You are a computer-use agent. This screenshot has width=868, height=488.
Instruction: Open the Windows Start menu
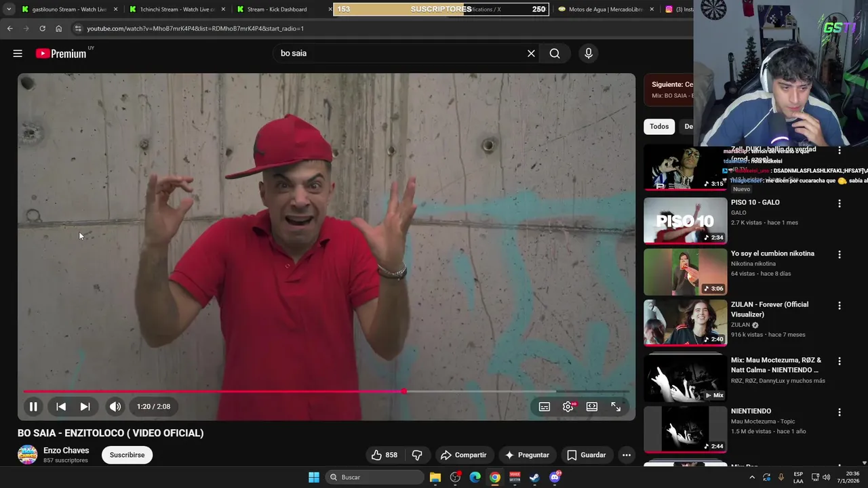point(314,477)
